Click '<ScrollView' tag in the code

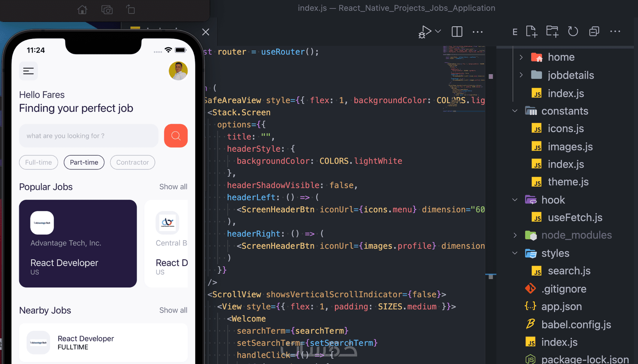click(x=234, y=295)
